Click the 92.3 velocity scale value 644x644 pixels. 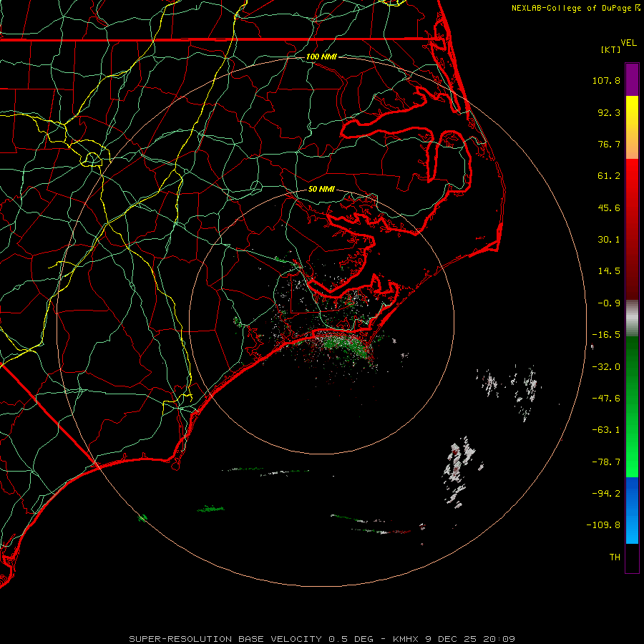click(609, 112)
